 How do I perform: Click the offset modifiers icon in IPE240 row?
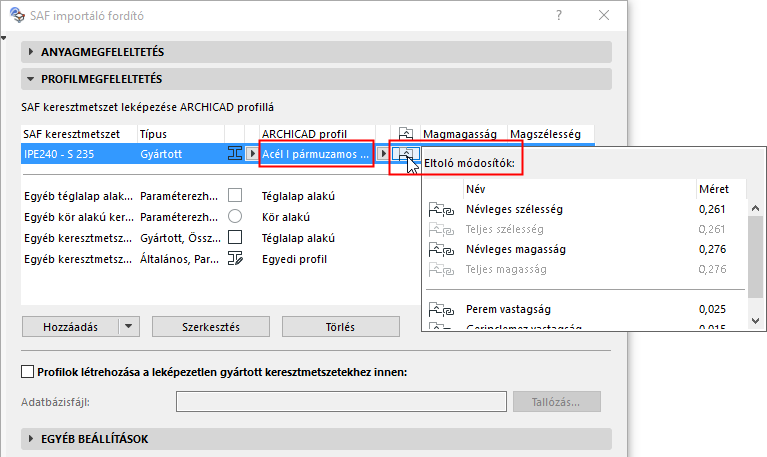[x=405, y=154]
